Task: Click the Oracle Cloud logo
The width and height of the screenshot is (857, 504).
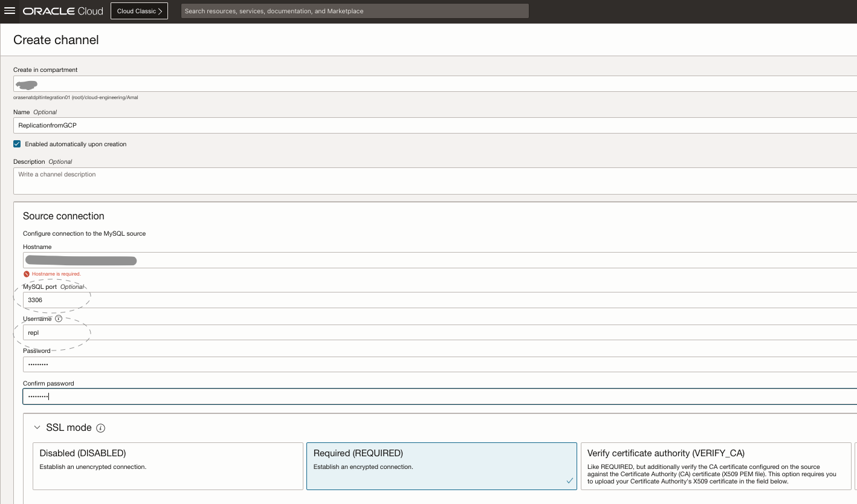Action: pyautogui.click(x=63, y=11)
